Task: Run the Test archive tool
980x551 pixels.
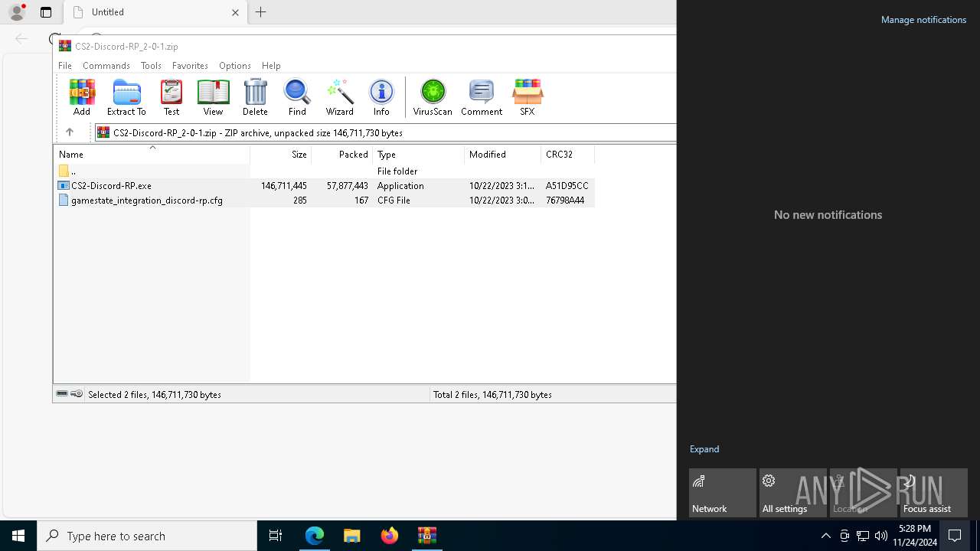Action: point(171,97)
